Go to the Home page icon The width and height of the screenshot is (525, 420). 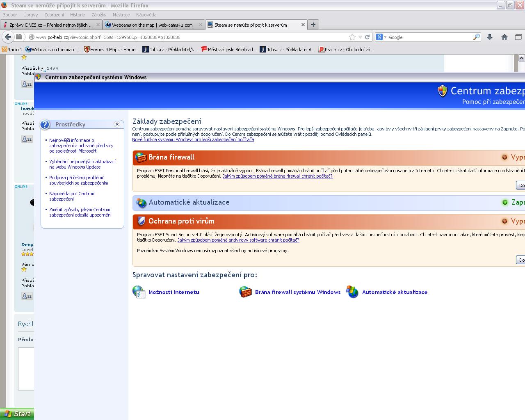click(504, 37)
